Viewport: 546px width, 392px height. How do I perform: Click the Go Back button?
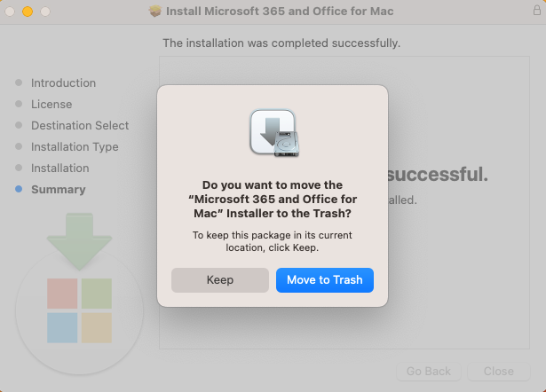(x=429, y=371)
